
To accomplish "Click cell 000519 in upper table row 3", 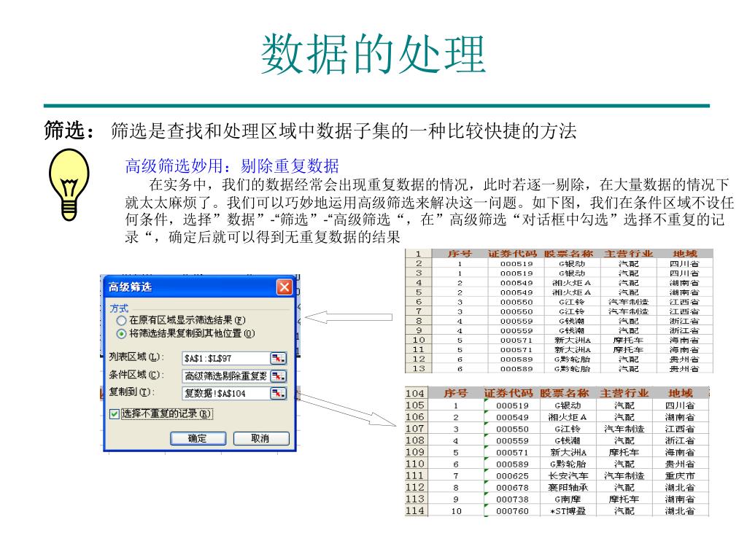I will (516, 273).
